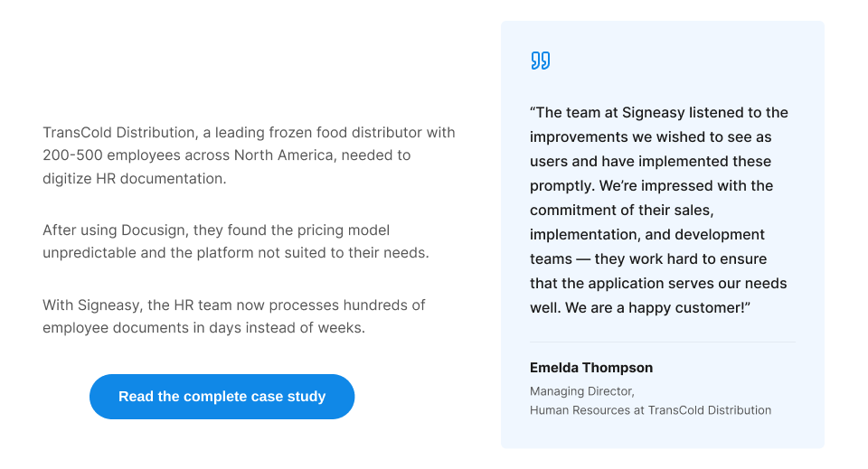Click the quote line implementation, and development
Viewport: 868px width, 469px height.
pos(647,235)
